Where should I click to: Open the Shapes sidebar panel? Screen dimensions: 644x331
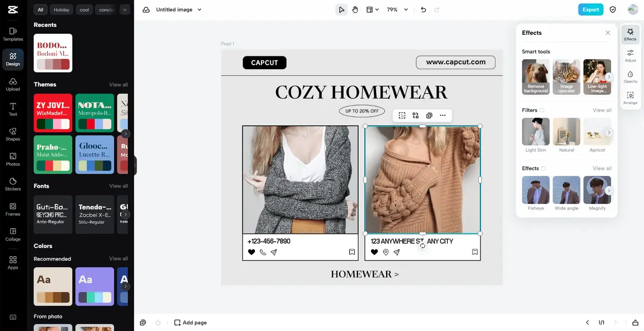13,134
